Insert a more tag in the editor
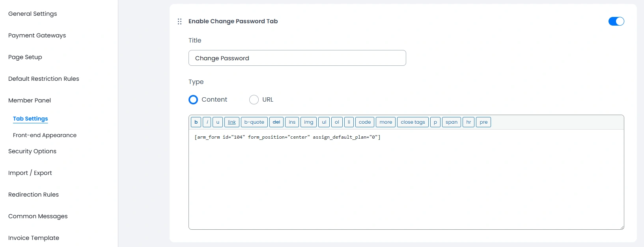The image size is (644, 247). [x=385, y=122]
